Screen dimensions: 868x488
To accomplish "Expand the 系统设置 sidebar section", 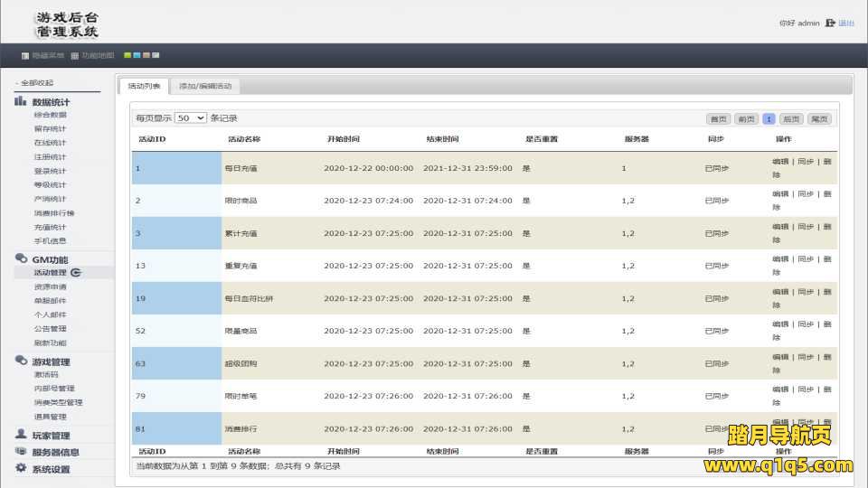I will click(x=51, y=469).
